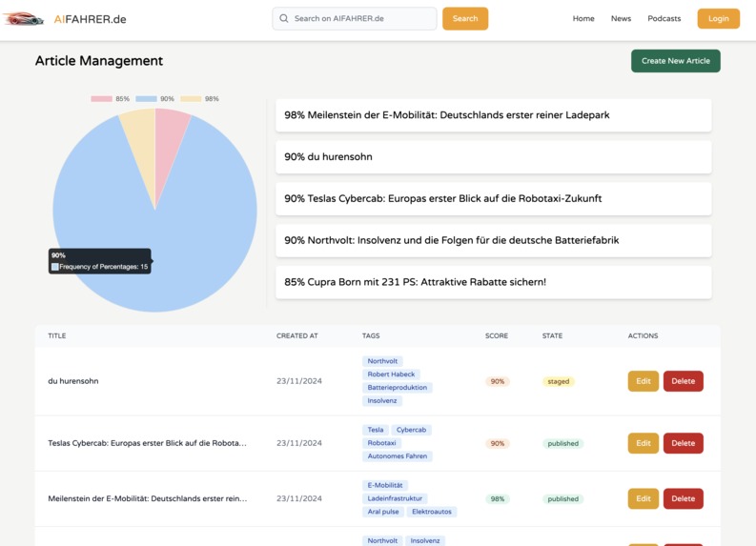The image size is (756, 546).
Task: Click the staged state badge
Action: point(559,382)
